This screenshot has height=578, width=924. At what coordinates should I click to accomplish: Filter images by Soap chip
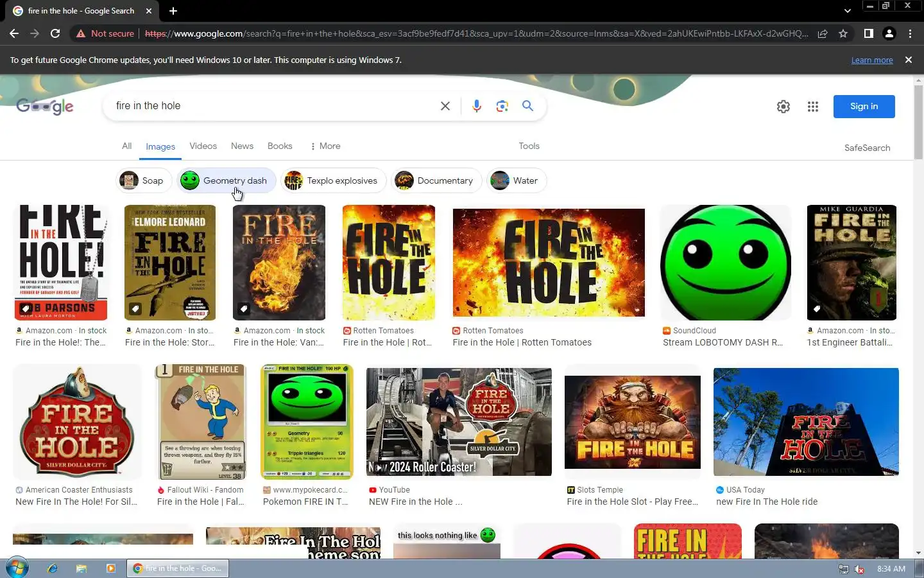144,180
